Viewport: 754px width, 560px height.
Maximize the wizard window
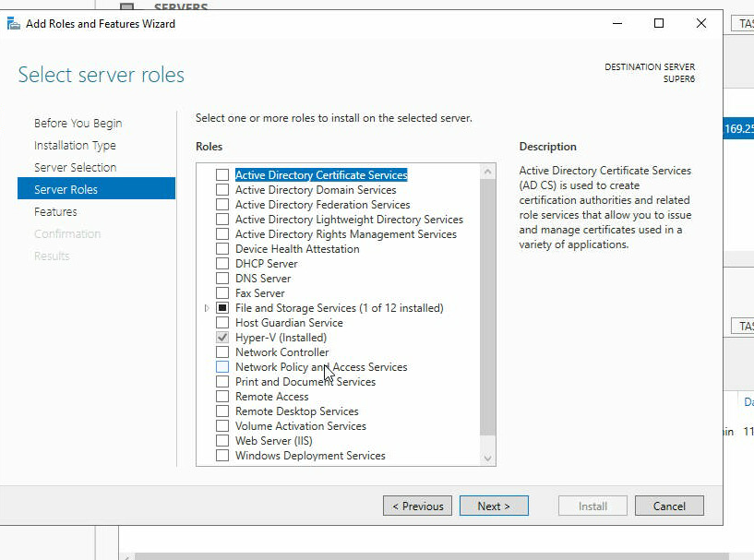pyautogui.click(x=659, y=24)
